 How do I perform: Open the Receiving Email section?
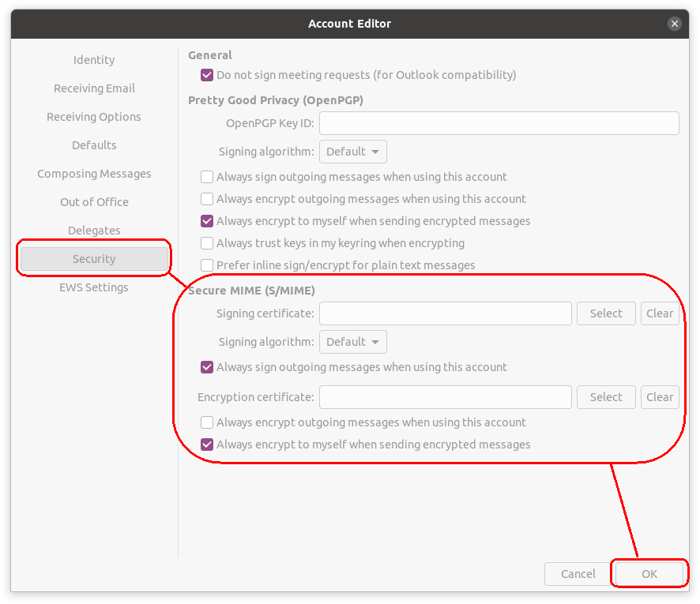[94, 88]
